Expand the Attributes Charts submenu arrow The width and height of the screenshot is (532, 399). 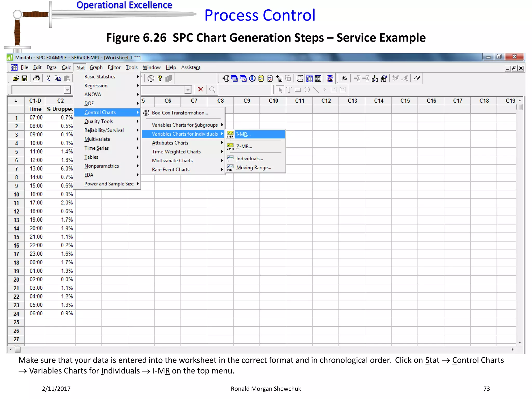[222, 143]
